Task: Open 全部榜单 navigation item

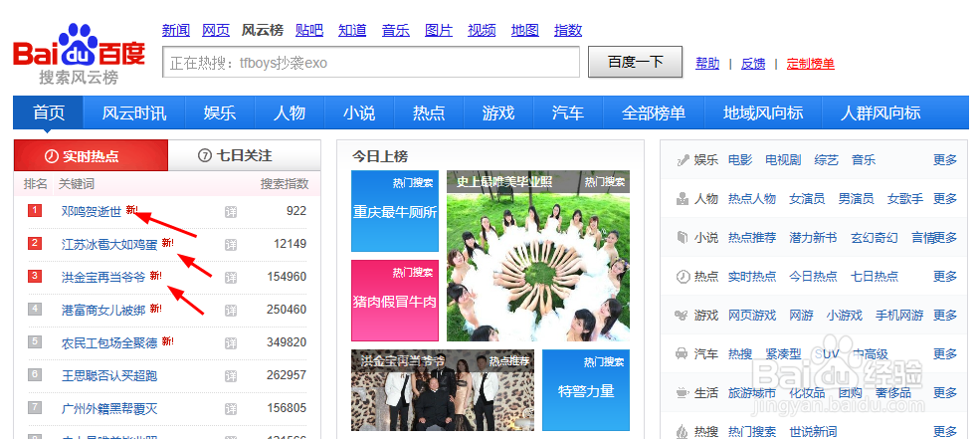Action: click(x=654, y=112)
